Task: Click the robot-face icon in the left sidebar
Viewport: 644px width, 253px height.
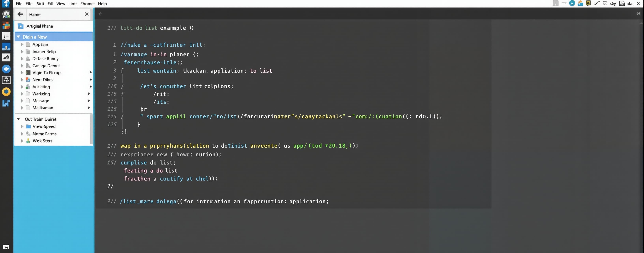Action: click(x=6, y=14)
